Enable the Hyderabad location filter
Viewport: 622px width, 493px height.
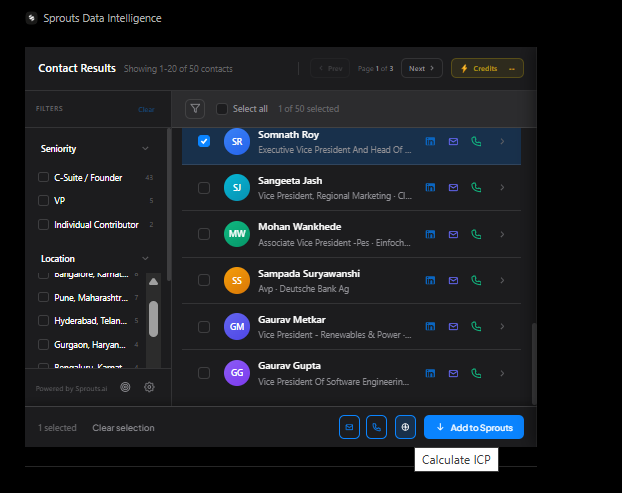43,320
